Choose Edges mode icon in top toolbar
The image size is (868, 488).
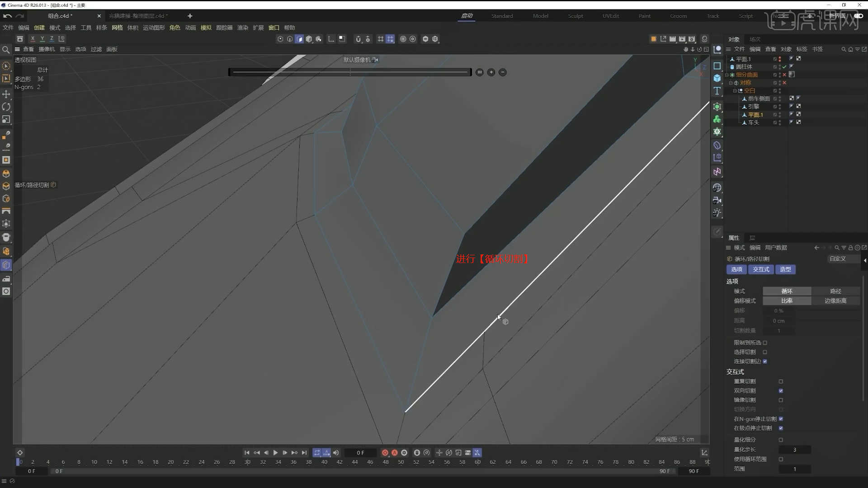[290, 39]
